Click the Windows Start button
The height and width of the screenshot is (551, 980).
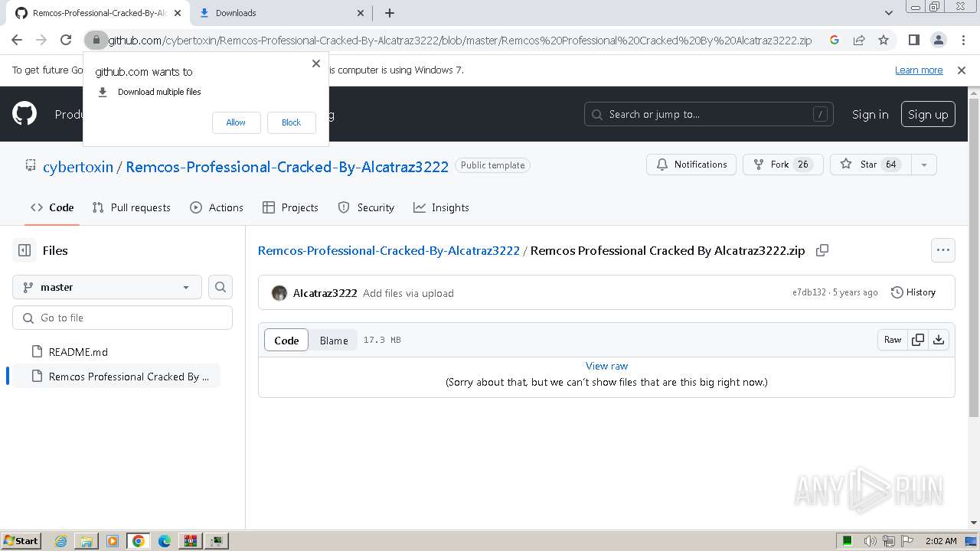(21, 541)
